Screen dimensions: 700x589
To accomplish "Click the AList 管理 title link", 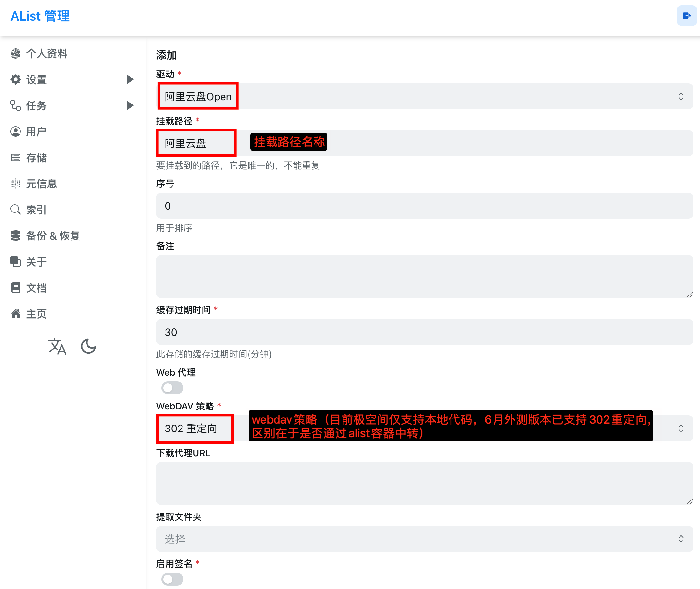I will click(x=40, y=16).
